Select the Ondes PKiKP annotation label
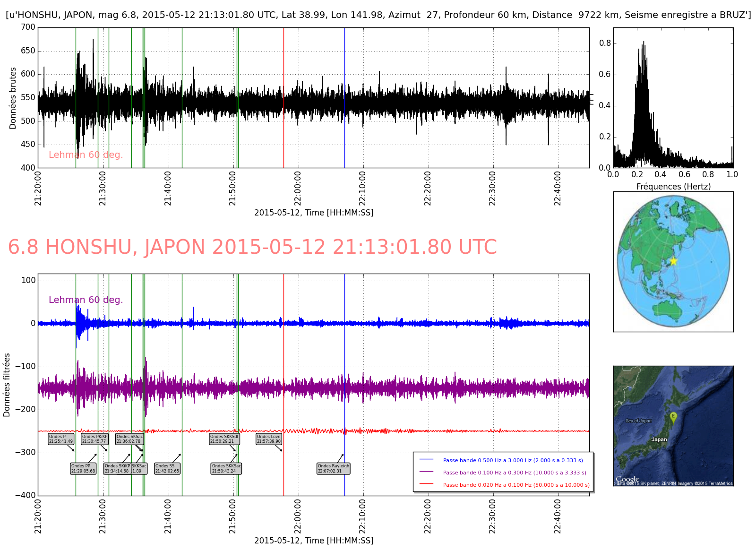 click(94, 439)
